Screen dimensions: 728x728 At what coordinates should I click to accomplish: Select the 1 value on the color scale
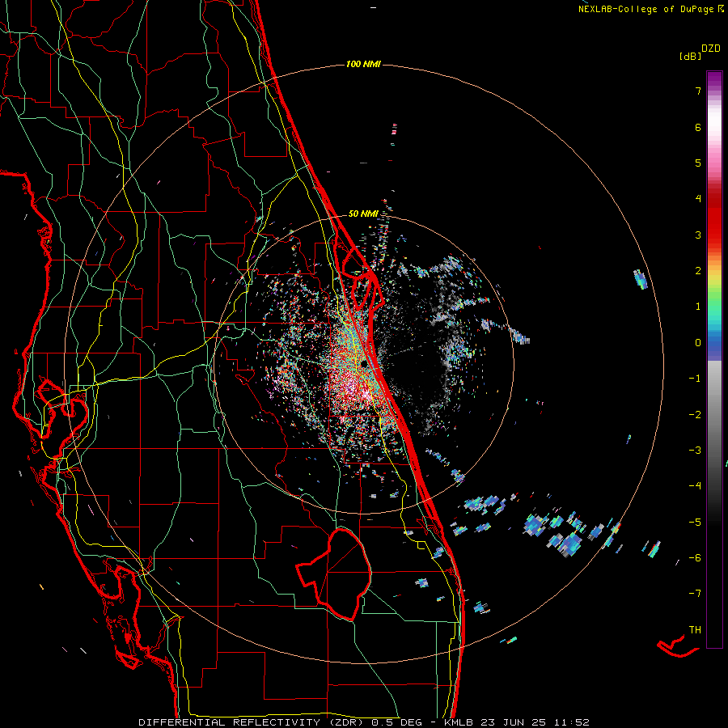pos(698,307)
